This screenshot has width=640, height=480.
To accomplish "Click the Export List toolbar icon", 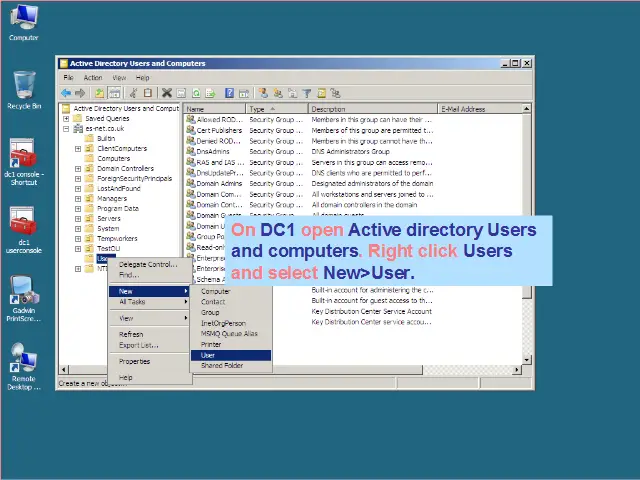I will coord(210,93).
